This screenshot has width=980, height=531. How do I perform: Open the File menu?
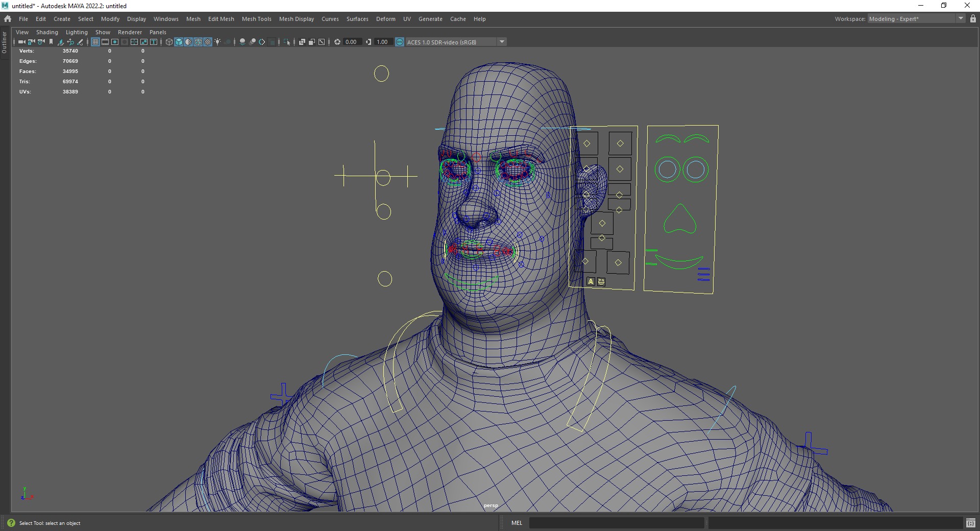[x=23, y=19]
